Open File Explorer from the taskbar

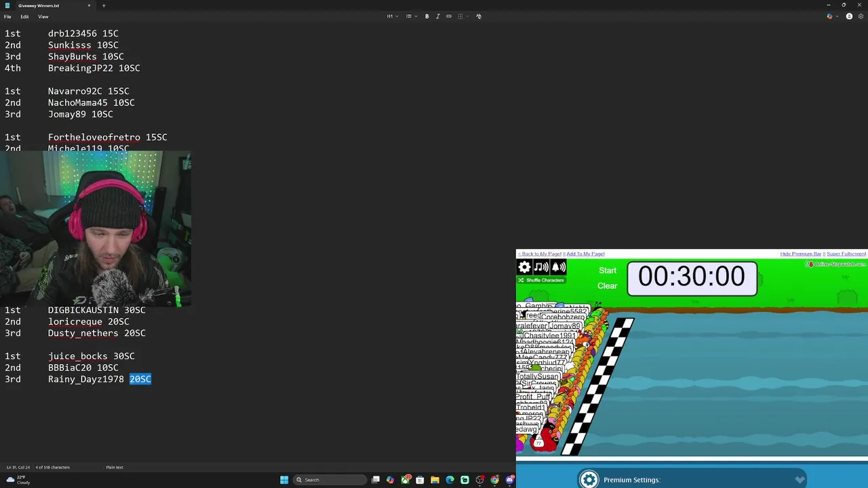[435, 480]
